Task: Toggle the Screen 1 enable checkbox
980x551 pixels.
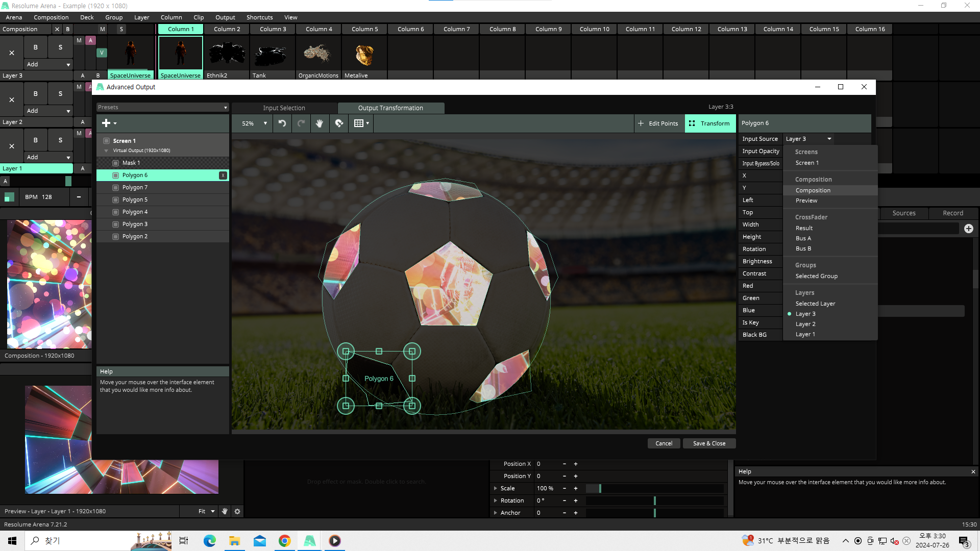Action: click(106, 141)
